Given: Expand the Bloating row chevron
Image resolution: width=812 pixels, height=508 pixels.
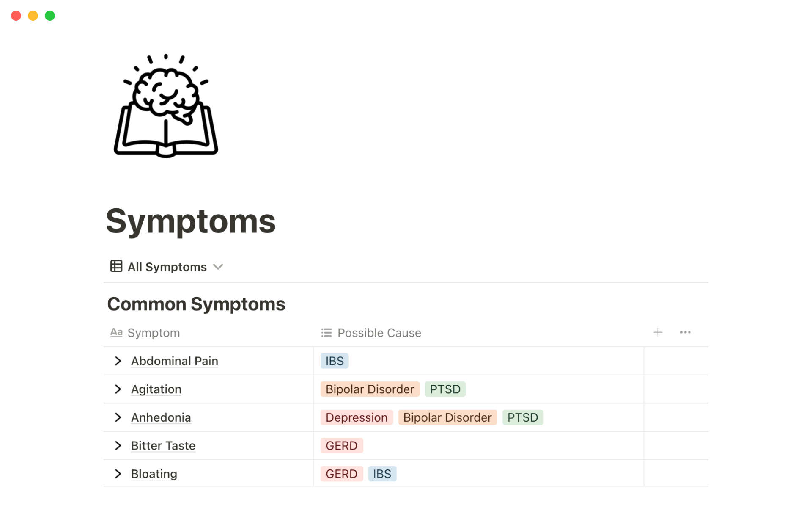Looking at the screenshot, I should coord(118,474).
